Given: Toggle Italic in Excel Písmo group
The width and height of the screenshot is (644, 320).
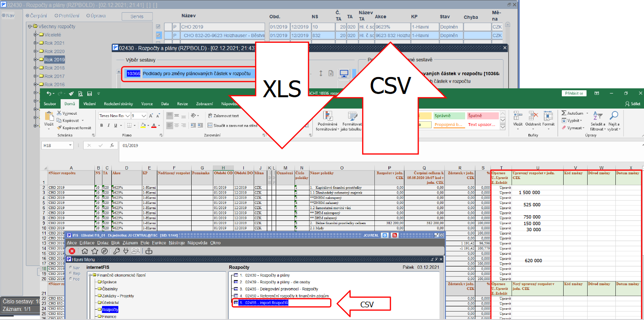Looking at the screenshot, I should [109, 125].
